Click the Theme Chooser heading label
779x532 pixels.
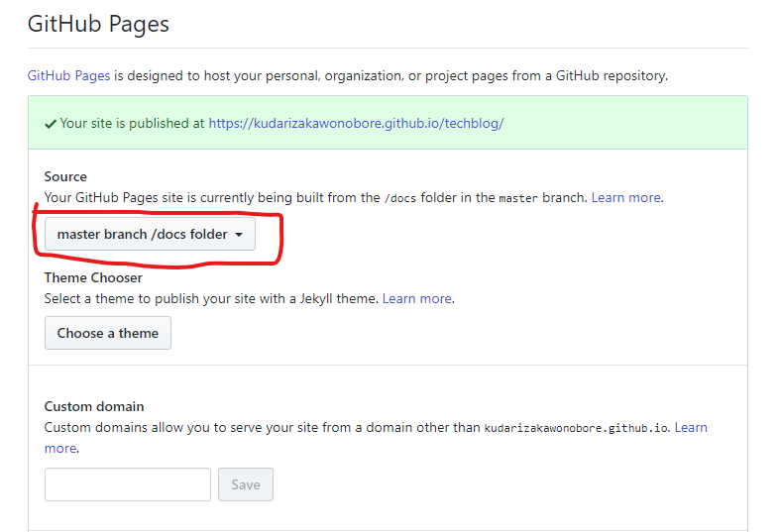tap(93, 277)
